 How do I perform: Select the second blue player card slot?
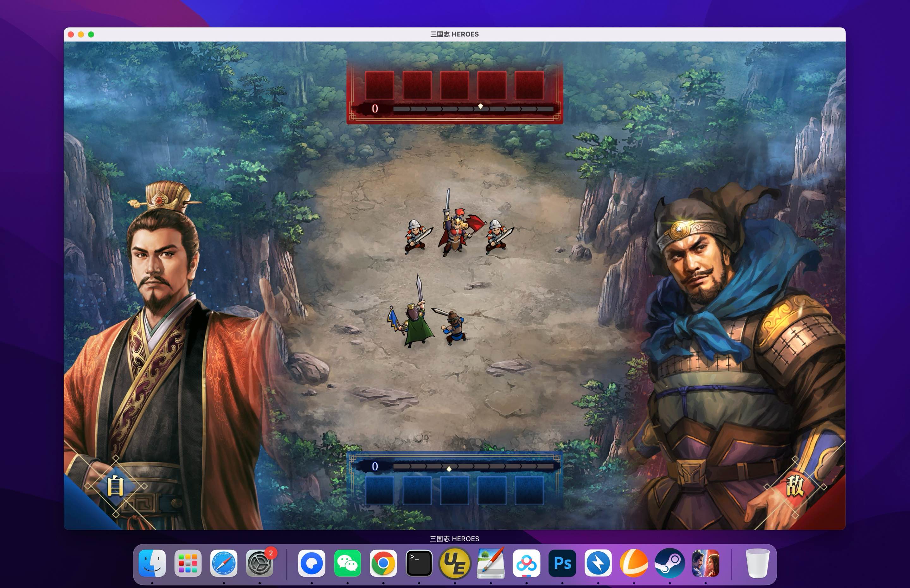pos(417,490)
